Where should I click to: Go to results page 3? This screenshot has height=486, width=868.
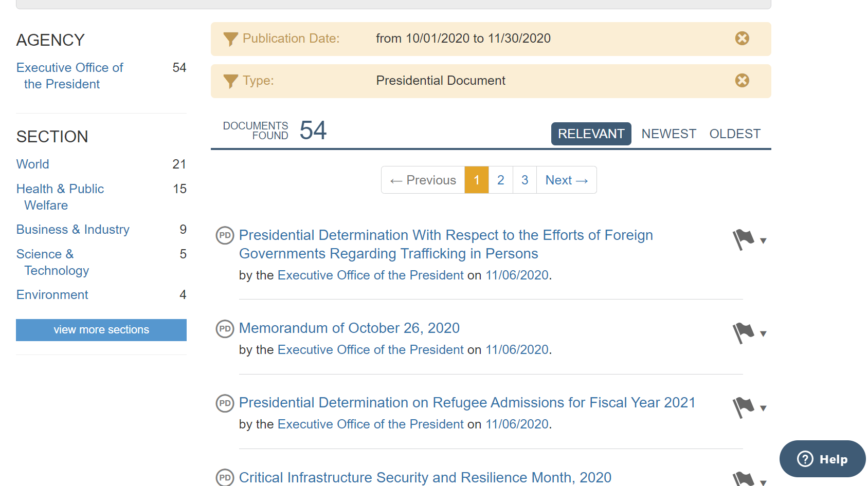[525, 180]
